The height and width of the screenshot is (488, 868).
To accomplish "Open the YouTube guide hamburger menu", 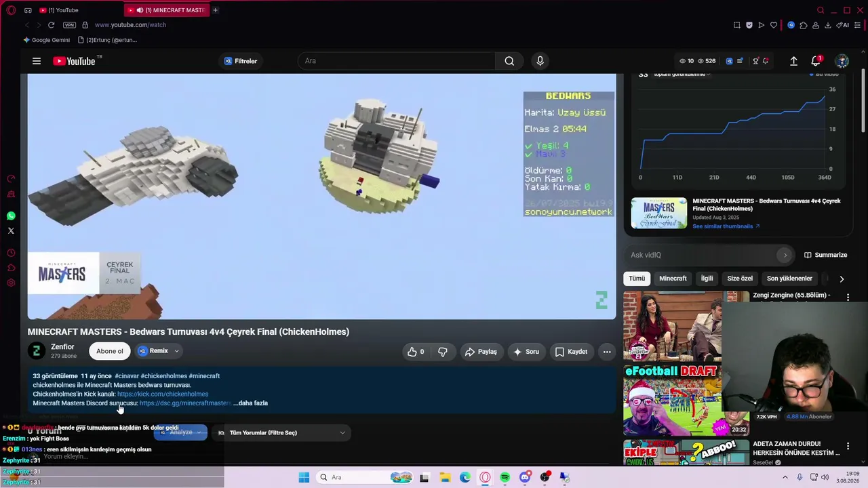I will (x=37, y=61).
